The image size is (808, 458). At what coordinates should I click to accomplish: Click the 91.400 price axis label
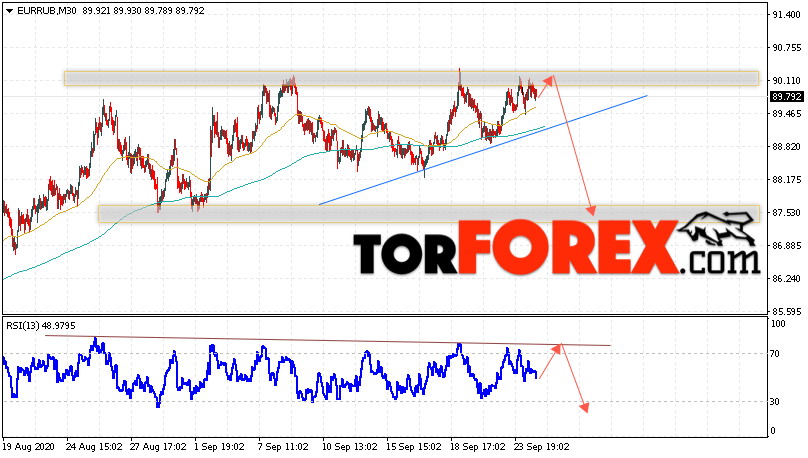[x=786, y=15]
